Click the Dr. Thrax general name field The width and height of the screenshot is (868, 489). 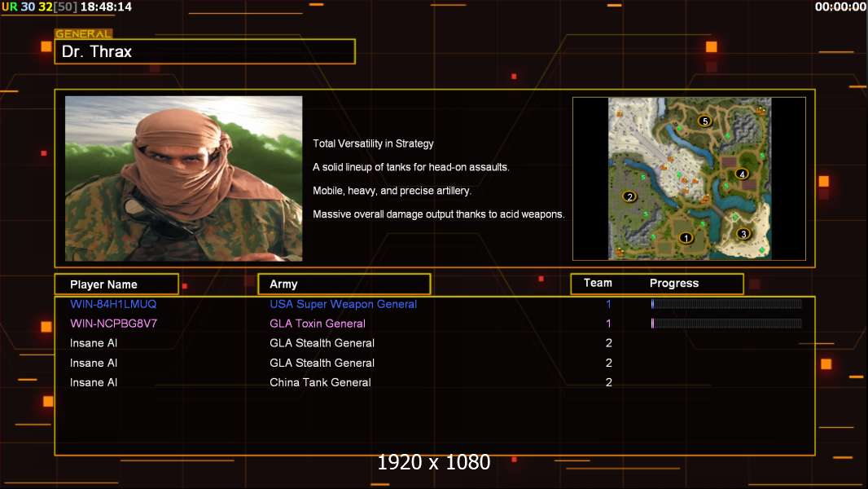(205, 51)
